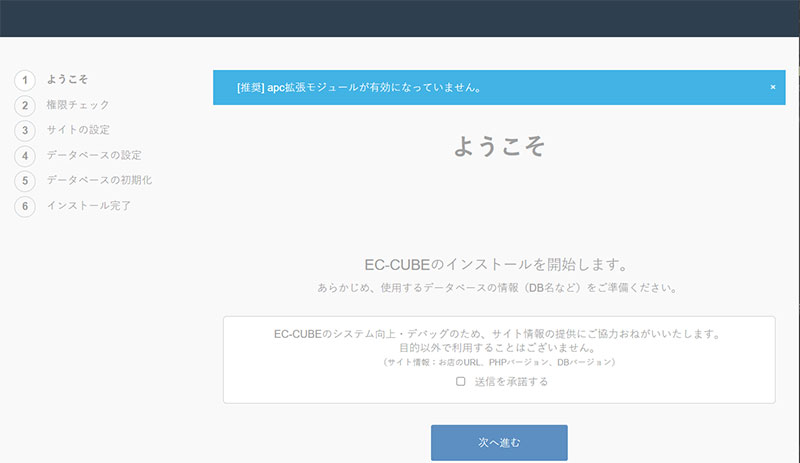The width and height of the screenshot is (800, 463).
Task: Choose データベースの設定 in the step list
Action: tap(94, 155)
